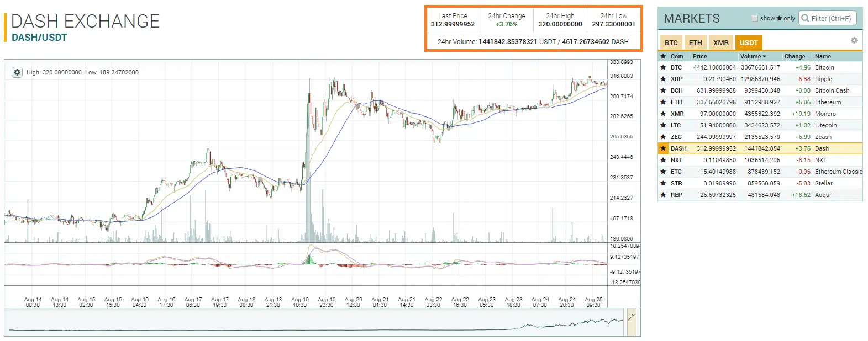This screenshot has height=341, width=868.
Task: Click the Ethereum Classic name in markets
Action: (x=839, y=172)
